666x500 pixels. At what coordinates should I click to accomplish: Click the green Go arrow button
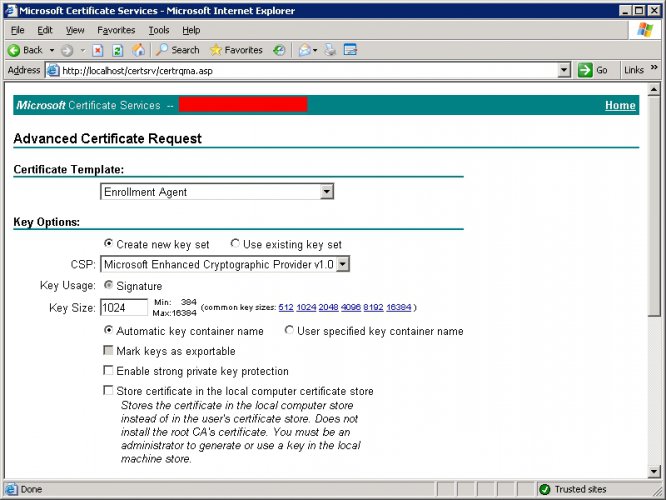[x=584, y=70]
